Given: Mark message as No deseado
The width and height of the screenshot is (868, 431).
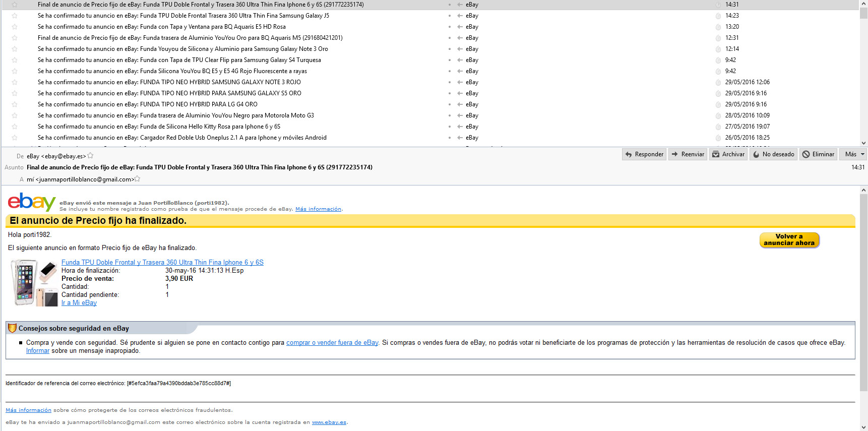Looking at the screenshot, I should click(x=773, y=154).
